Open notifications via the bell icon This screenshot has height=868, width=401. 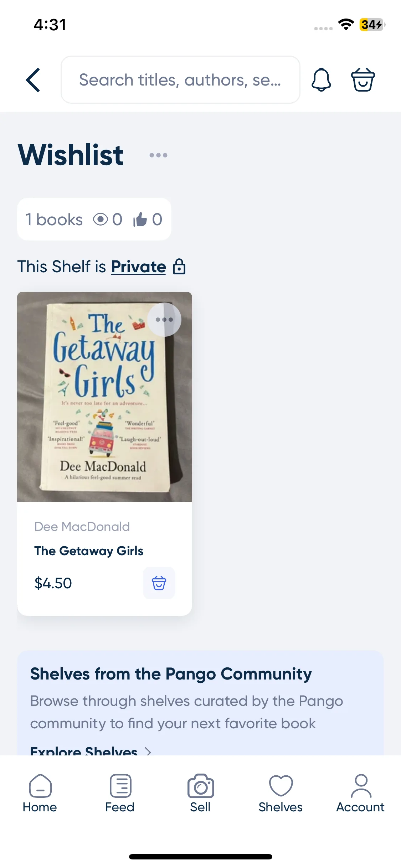pos(321,79)
